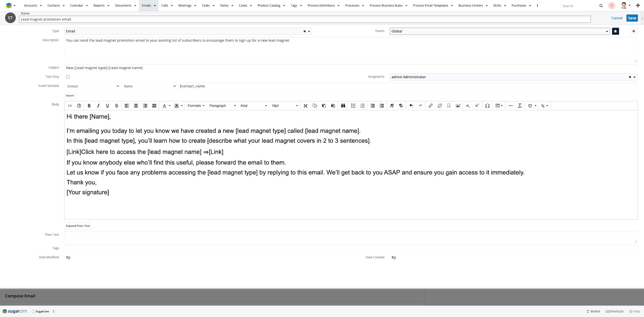Save the email template
Screen dimensions: 644x317
(632, 18)
